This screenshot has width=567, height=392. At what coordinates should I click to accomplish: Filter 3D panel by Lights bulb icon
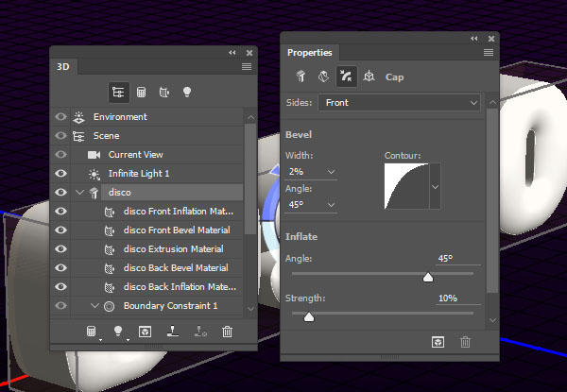[x=186, y=92]
